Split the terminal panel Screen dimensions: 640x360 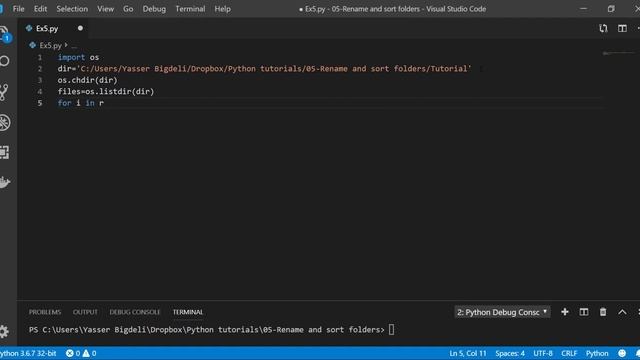(584, 312)
